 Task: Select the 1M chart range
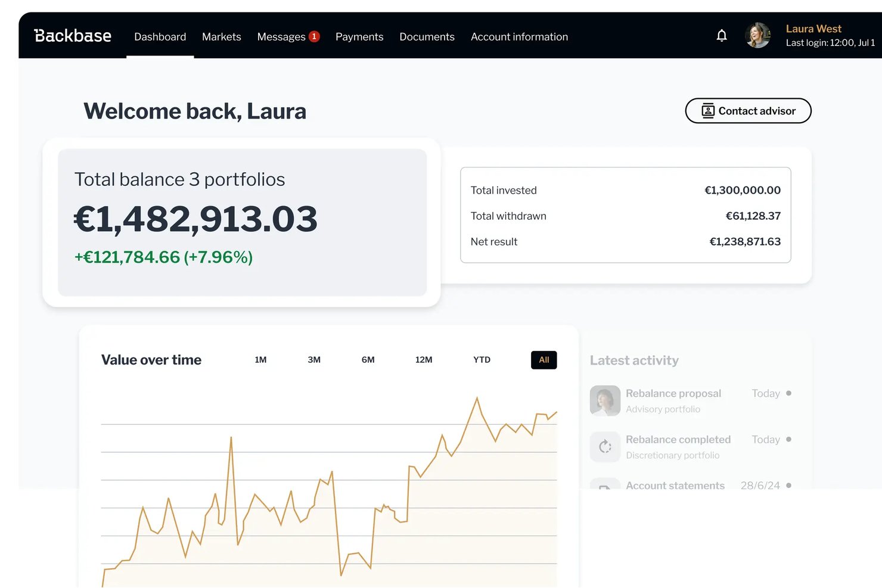pos(260,360)
